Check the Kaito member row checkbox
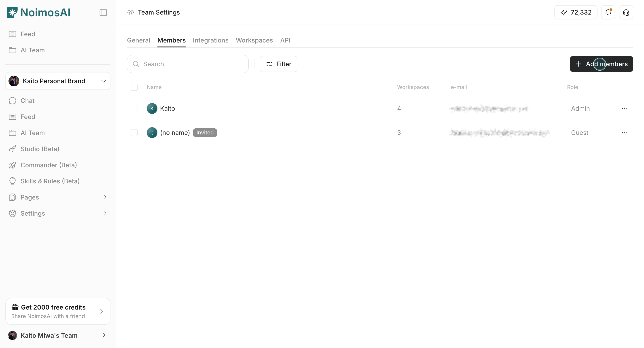The width and height of the screenshot is (644, 348). (134, 108)
